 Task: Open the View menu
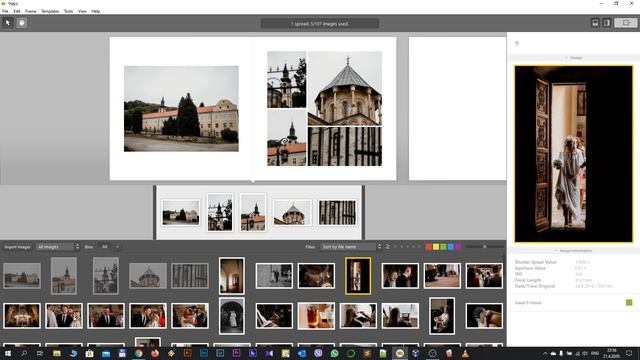82,11
